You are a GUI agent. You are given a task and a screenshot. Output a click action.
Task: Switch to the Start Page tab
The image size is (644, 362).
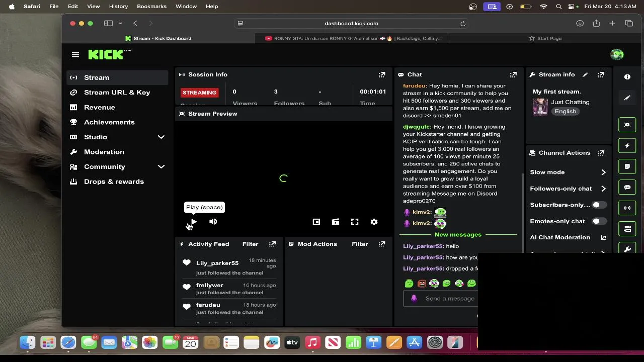pyautogui.click(x=545, y=38)
